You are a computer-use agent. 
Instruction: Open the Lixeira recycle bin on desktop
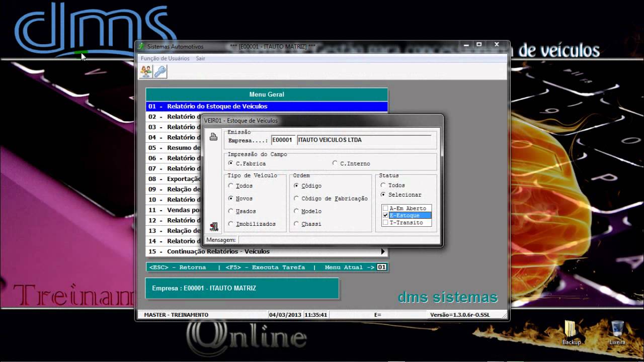coord(617,332)
